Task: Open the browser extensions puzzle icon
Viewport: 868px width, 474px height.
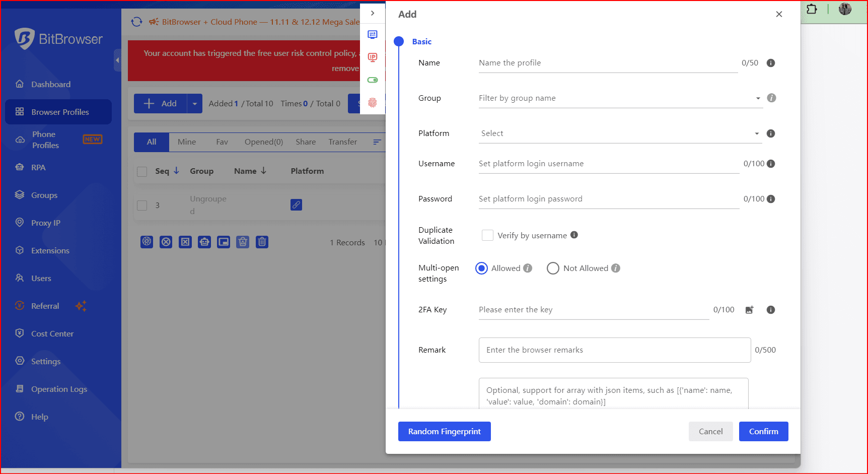Action: (812, 9)
